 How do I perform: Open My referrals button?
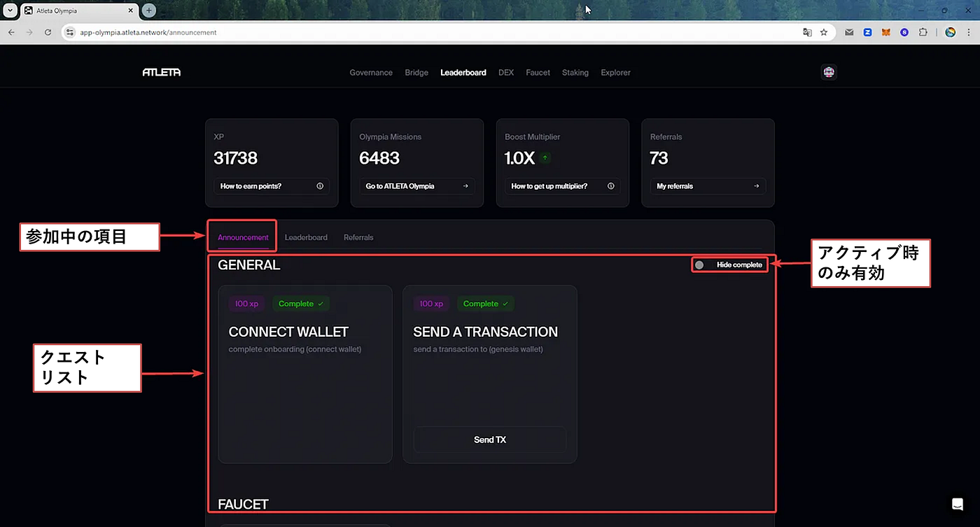coord(708,186)
